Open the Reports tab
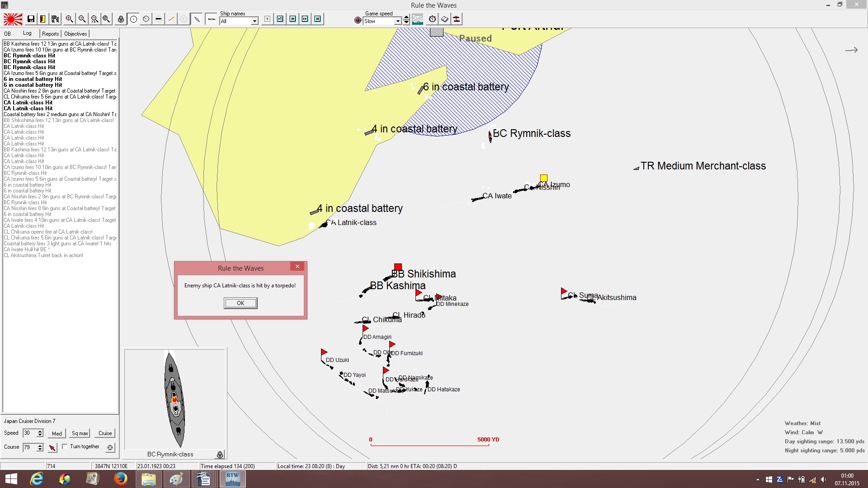The width and height of the screenshot is (868, 488). [x=50, y=34]
